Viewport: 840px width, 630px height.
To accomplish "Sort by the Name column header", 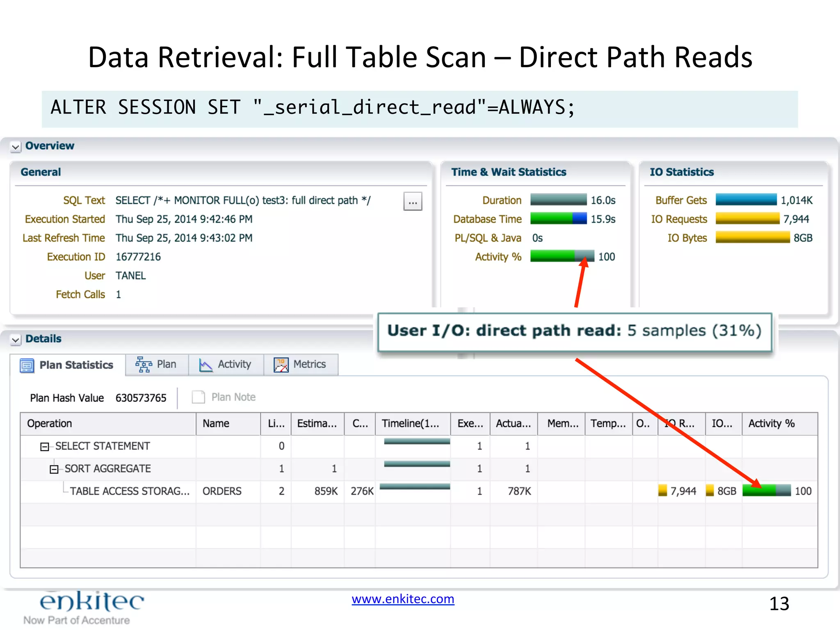I will pyautogui.click(x=228, y=424).
